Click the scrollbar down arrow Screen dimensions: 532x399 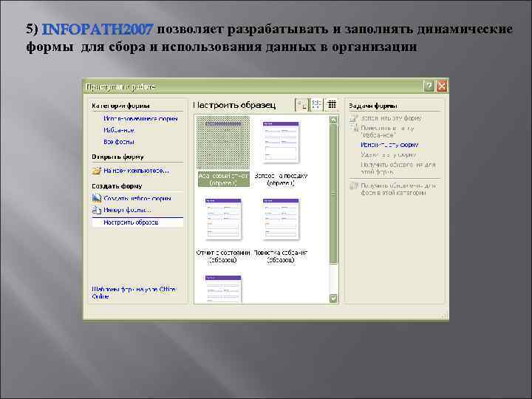pyautogui.click(x=333, y=299)
